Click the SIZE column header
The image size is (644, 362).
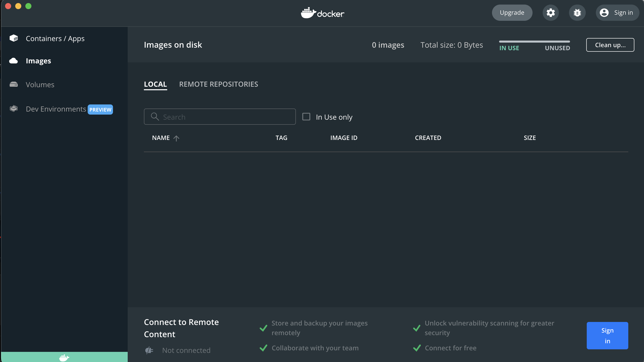[529, 138]
